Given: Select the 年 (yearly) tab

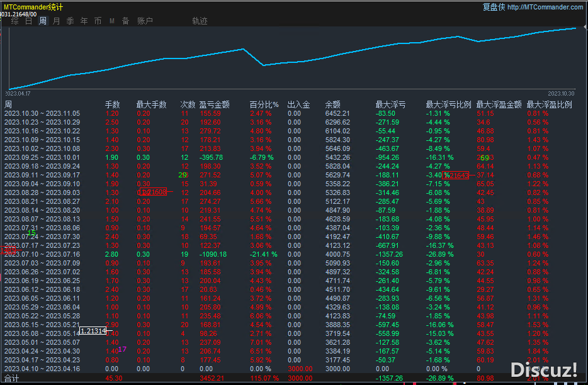Looking at the screenshot, I should click(x=84, y=21).
